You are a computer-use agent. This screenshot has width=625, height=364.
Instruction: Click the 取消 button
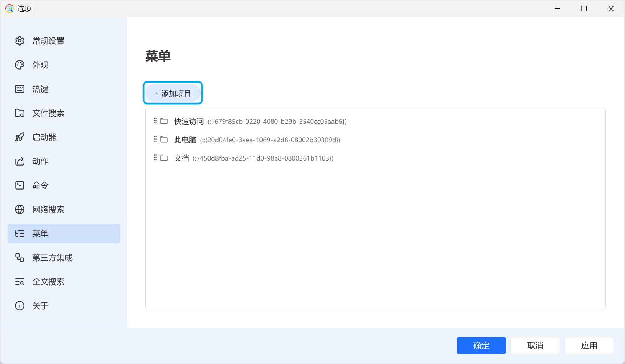[x=535, y=346]
